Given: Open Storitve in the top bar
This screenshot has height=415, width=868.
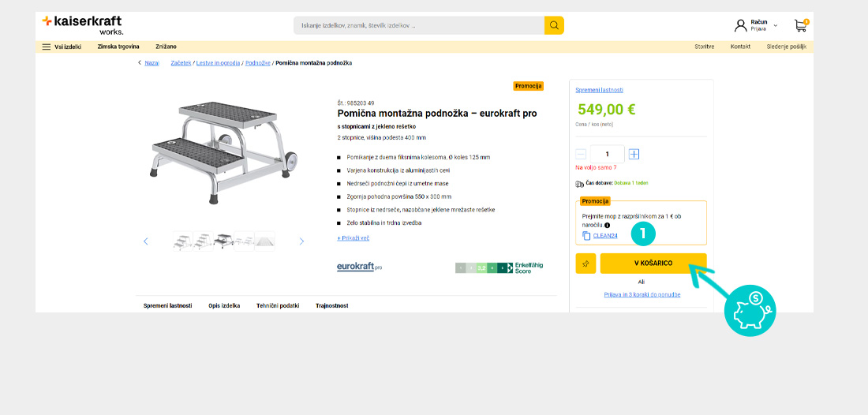Looking at the screenshot, I should (x=704, y=47).
